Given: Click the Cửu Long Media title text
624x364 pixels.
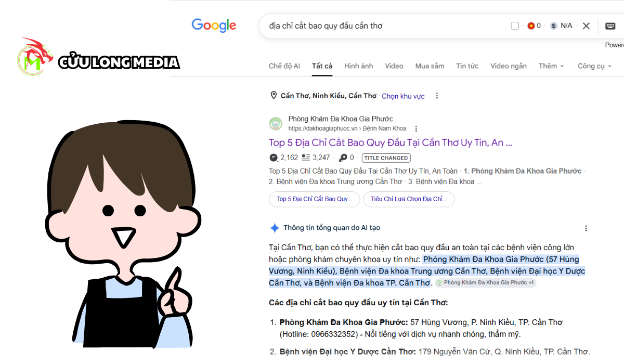Looking at the screenshot, I should [x=119, y=62].
